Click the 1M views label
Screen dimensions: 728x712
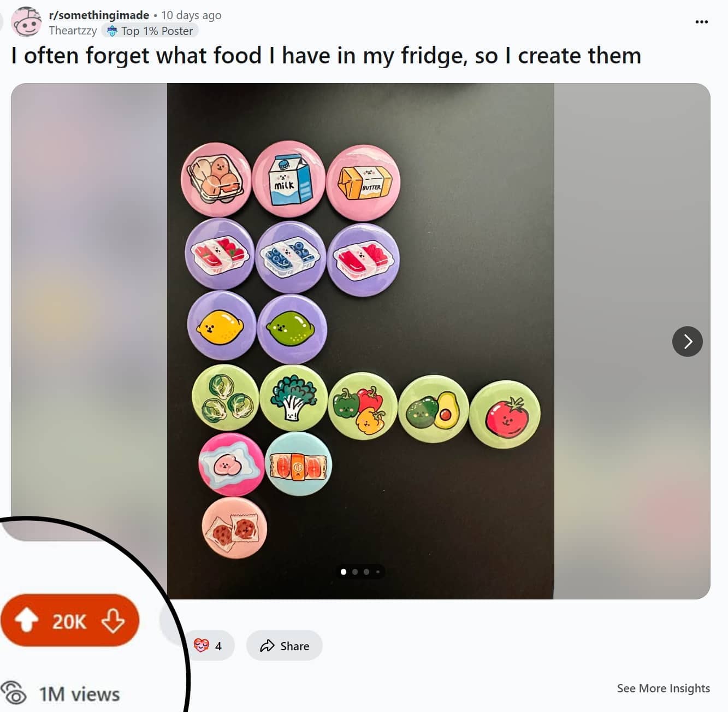[x=80, y=695]
